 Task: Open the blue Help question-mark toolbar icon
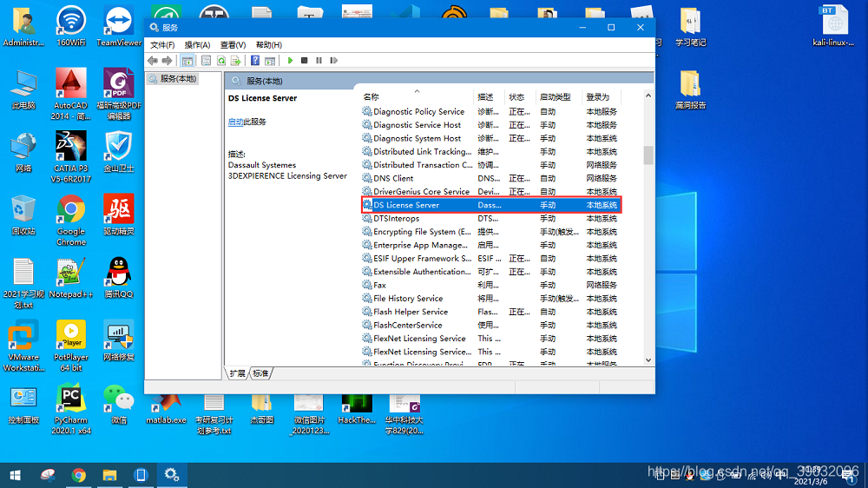tap(255, 61)
